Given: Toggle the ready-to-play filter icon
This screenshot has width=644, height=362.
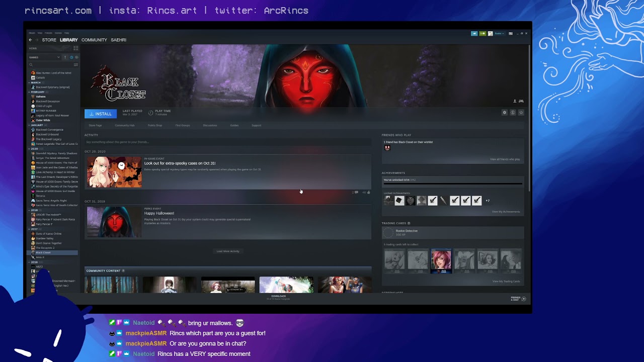Looking at the screenshot, I should (x=76, y=57).
